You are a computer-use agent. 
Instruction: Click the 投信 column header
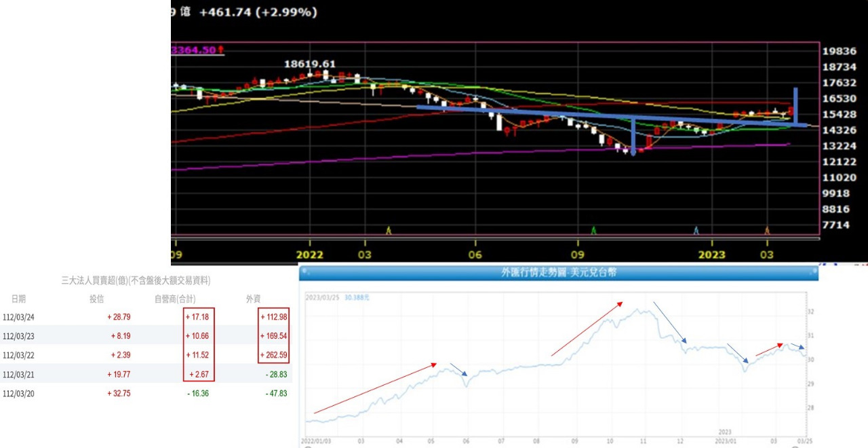(x=96, y=299)
